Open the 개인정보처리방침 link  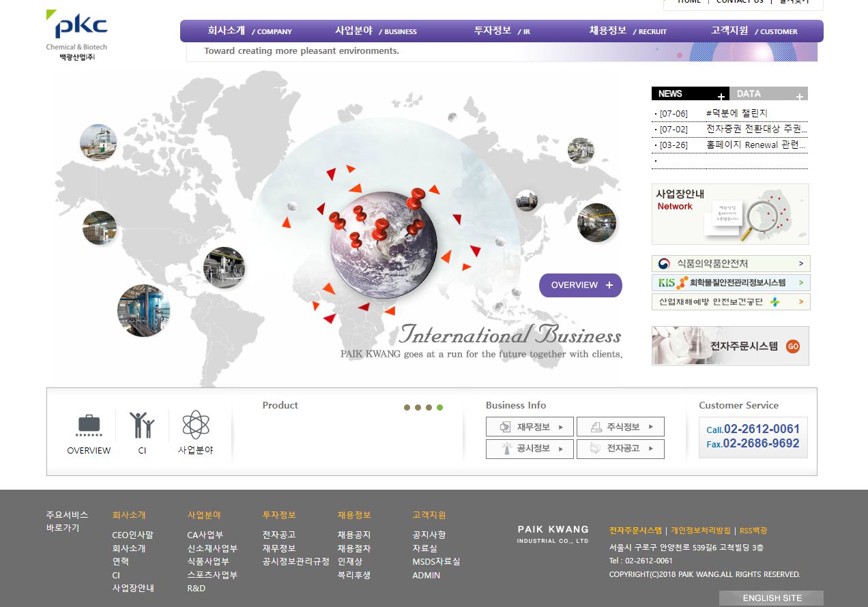[701, 531]
